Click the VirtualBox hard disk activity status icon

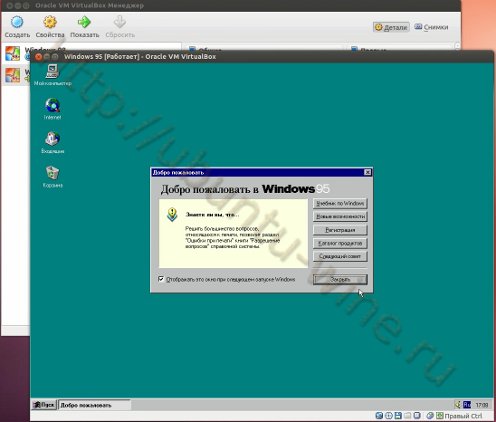click(x=379, y=416)
